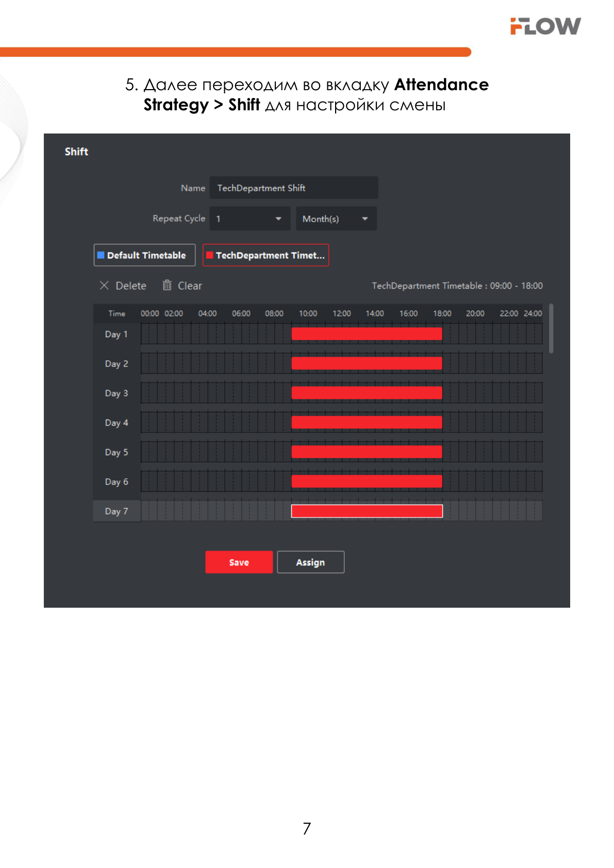Screen dimensions: 614x868
Task: Click the Delete X icon
Action: click(104, 286)
